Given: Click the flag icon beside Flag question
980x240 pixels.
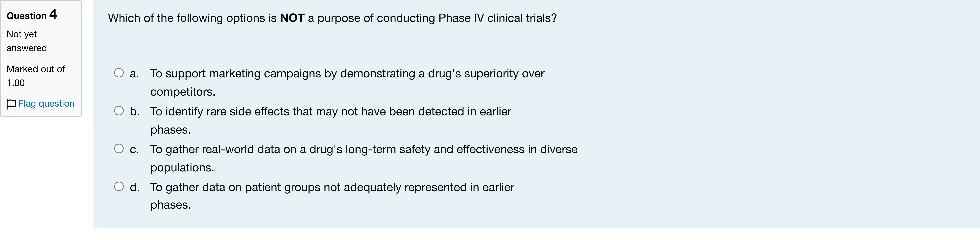Looking at the screenshot, I should (11, 104).
